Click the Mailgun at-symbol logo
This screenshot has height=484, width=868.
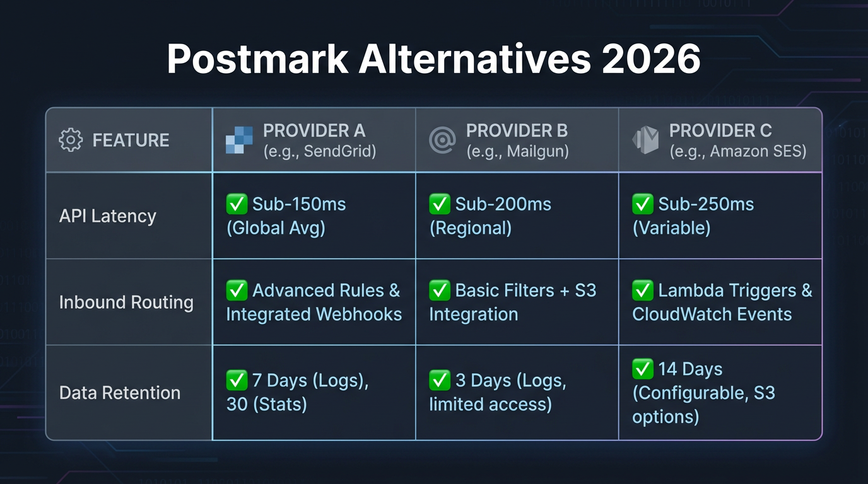click(x=442, y=140)
